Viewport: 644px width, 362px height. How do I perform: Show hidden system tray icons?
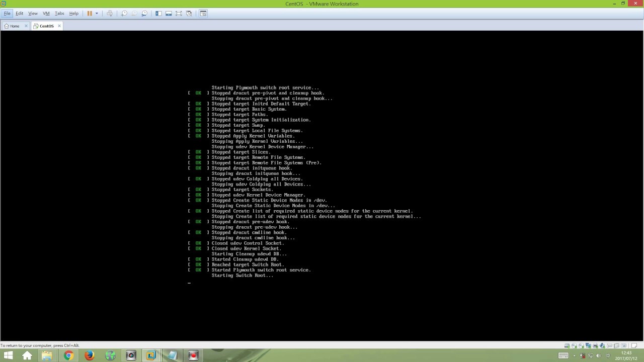pos(575,355)
